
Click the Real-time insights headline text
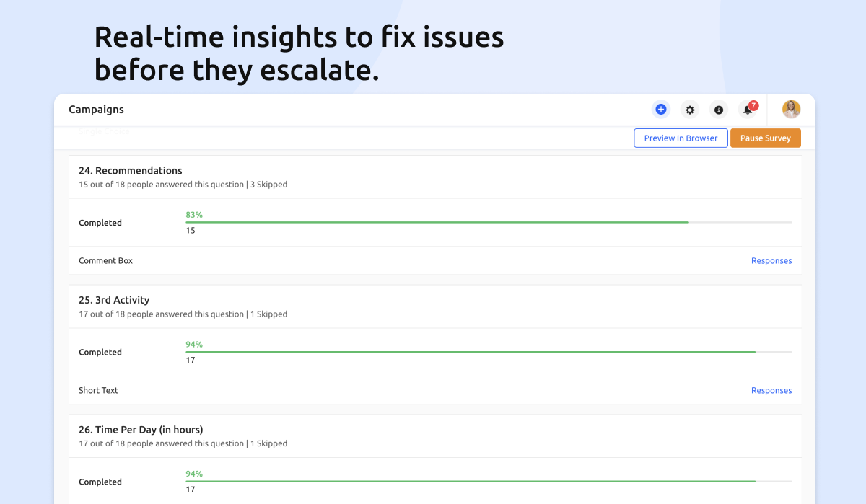[299, 53]
